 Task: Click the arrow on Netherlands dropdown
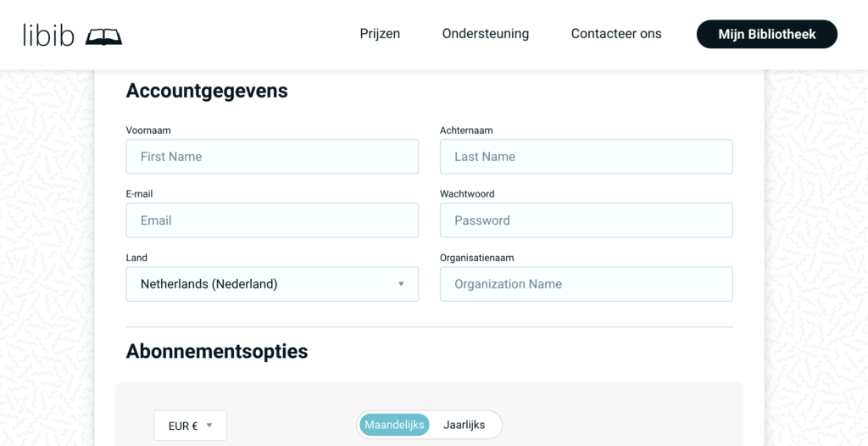(x=401, y=284)
